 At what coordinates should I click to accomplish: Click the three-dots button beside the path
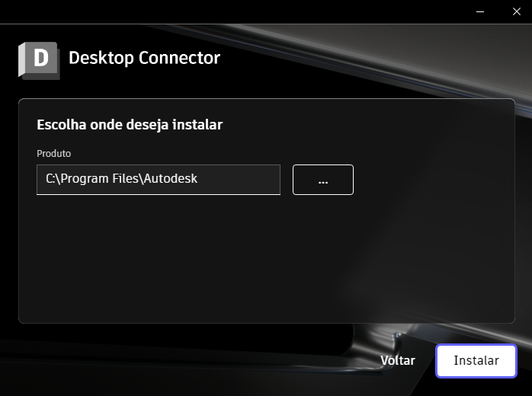coord(323,180)
